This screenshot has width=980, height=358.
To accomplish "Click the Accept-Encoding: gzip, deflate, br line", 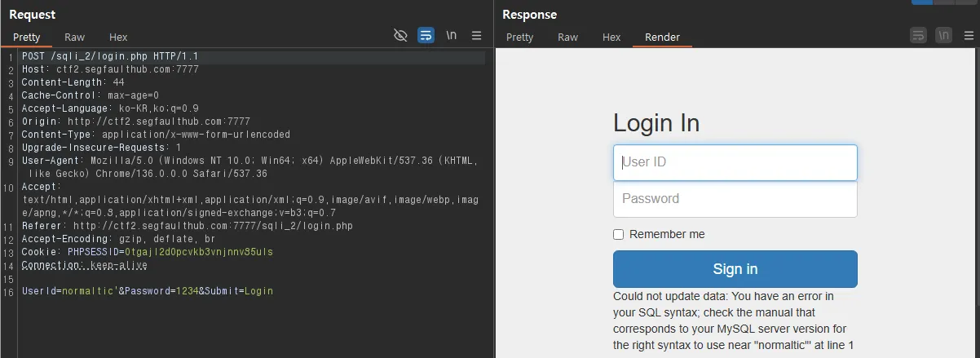I will [x=119, y=239].
